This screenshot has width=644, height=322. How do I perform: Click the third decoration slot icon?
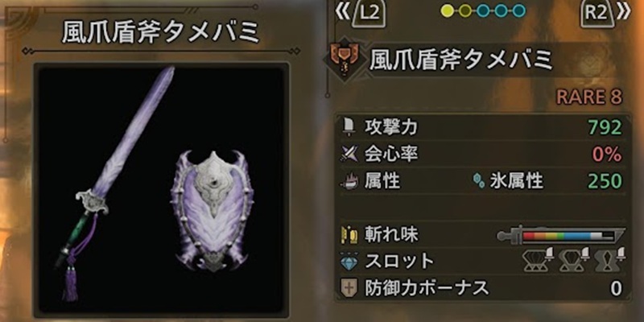coord(610,259)
